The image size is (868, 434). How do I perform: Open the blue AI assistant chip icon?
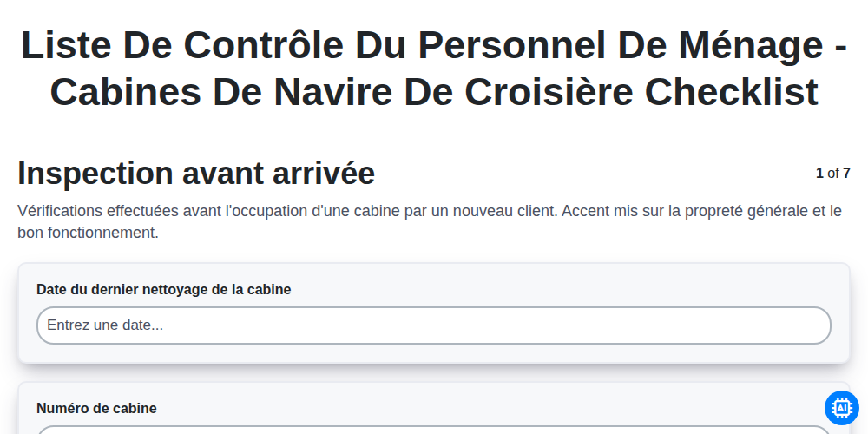click(841, 408)
